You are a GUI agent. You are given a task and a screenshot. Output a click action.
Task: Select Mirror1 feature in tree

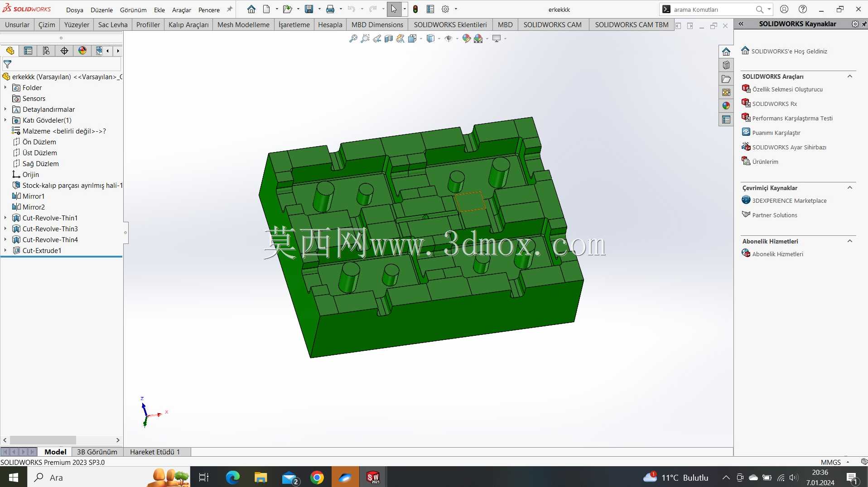click(34, 196)
